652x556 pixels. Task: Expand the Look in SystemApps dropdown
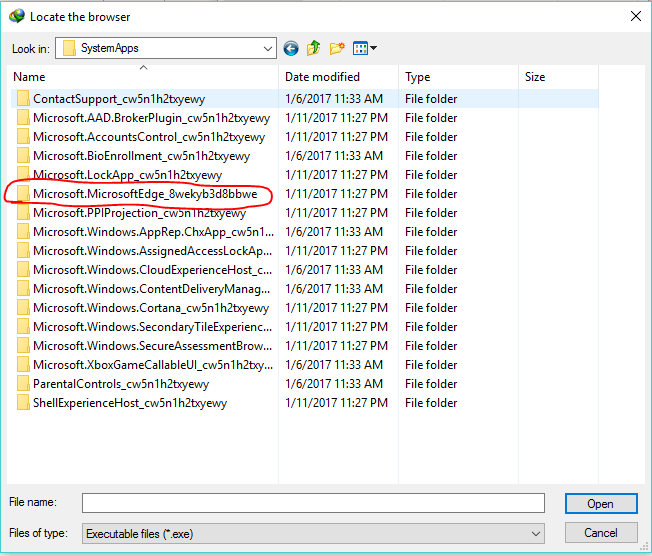(x=268, y=48)
